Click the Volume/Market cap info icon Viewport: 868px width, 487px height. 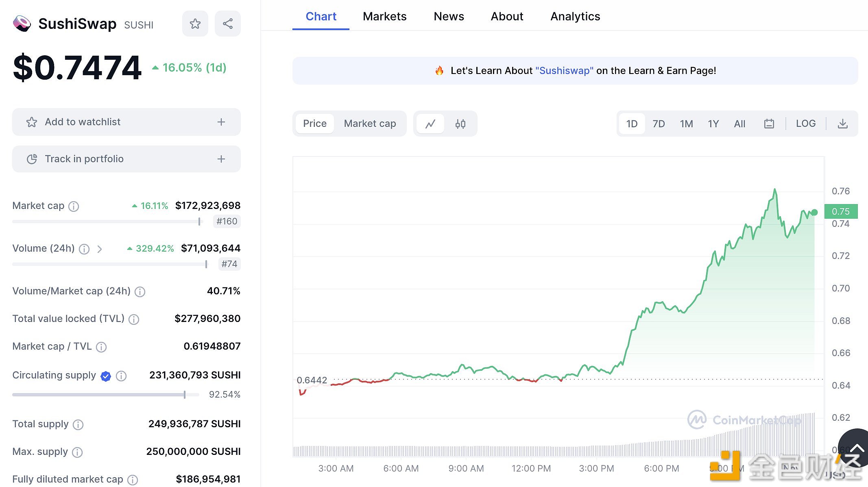click(x=140, y=291)
